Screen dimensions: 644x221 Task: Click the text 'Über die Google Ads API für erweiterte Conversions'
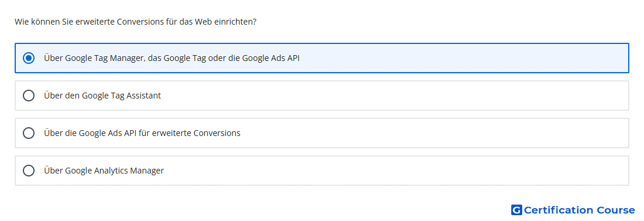[142, 133]
